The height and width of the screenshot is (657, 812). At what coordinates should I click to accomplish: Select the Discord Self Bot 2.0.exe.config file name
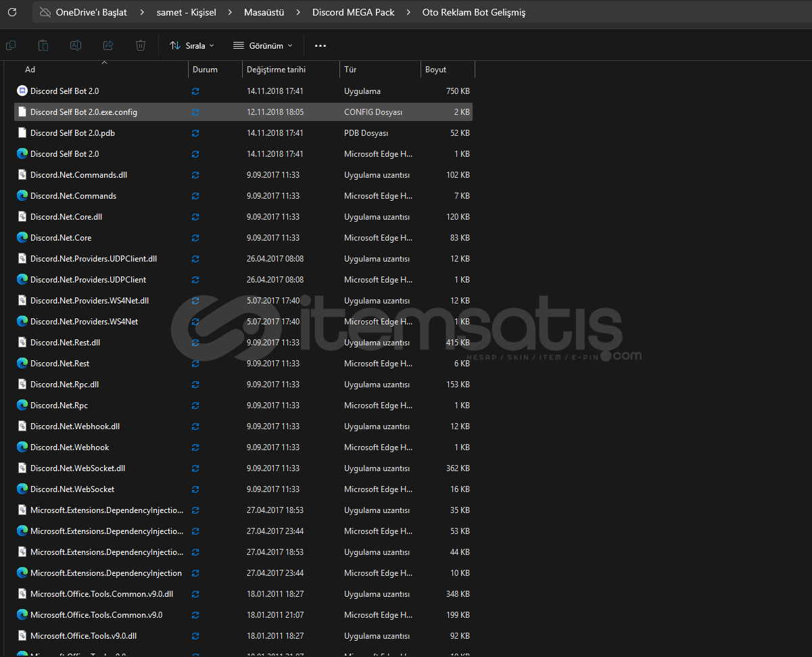84,112
